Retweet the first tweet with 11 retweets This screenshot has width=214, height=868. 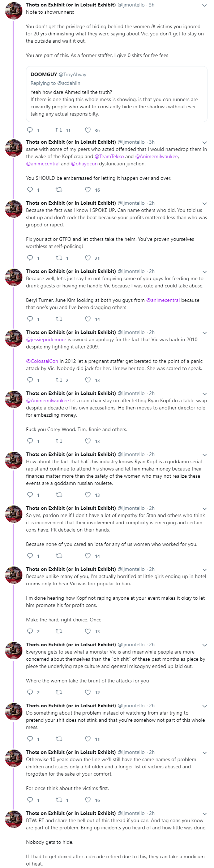pyautogui.click(x=58, y=130)
